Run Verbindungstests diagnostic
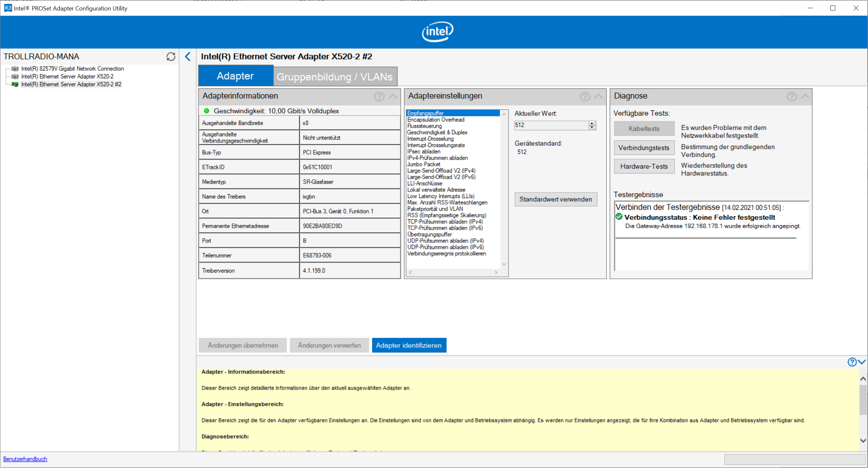The height and width of the screenshot is (468, 868). tap(644, 148)
